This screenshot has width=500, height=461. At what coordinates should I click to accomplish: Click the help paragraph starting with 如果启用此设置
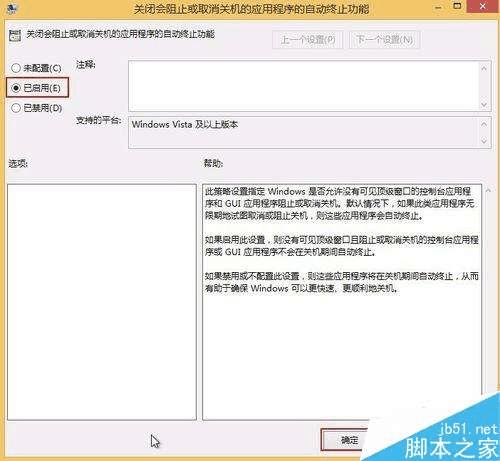click(342, 246)
